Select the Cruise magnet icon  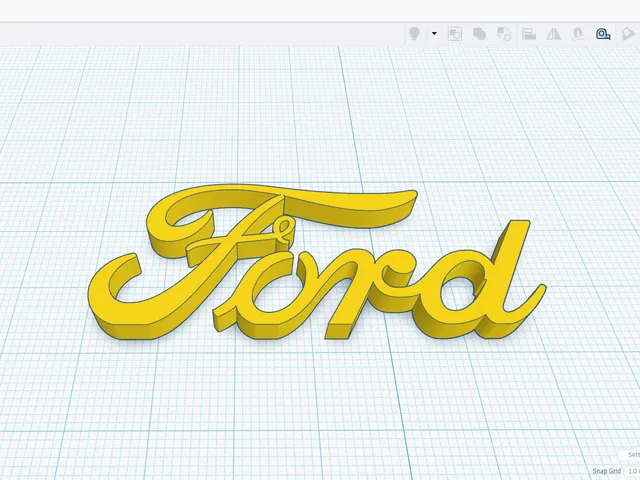tap(578, 34)
